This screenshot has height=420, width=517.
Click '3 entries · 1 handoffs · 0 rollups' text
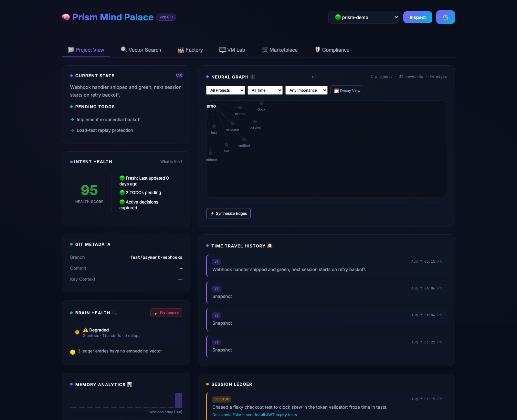coord(111,336)
